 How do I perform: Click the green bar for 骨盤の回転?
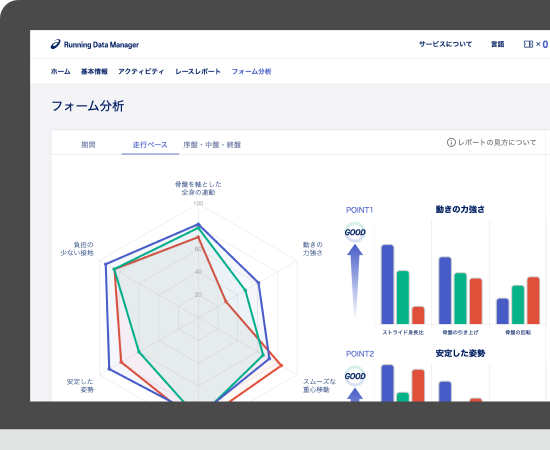click(518, 305)
